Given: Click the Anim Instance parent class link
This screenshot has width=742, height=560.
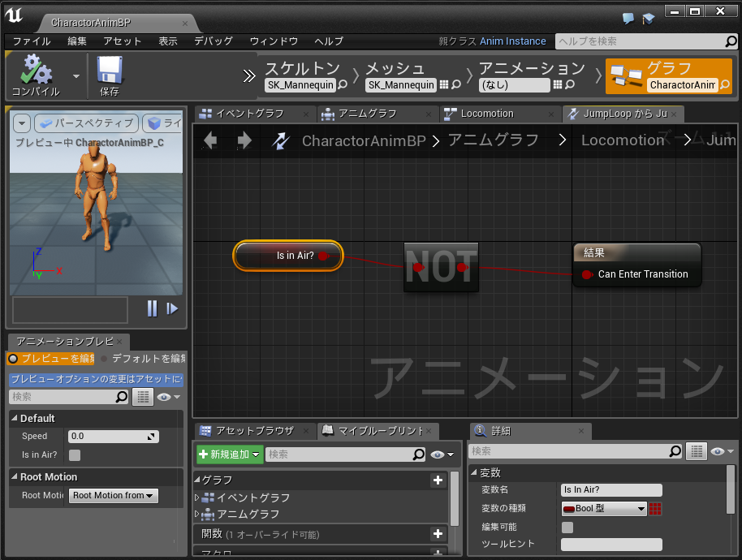Looking at the screenshot, I should [x=512, y=41].
